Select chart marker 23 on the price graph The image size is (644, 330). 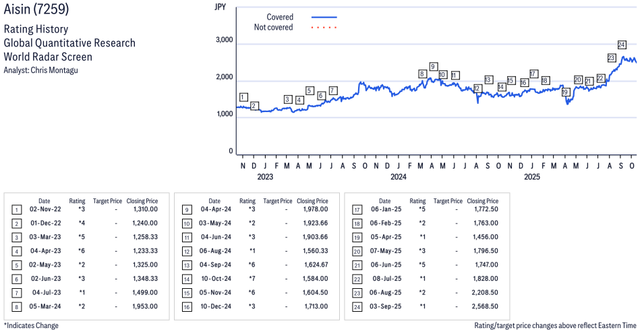611,58
